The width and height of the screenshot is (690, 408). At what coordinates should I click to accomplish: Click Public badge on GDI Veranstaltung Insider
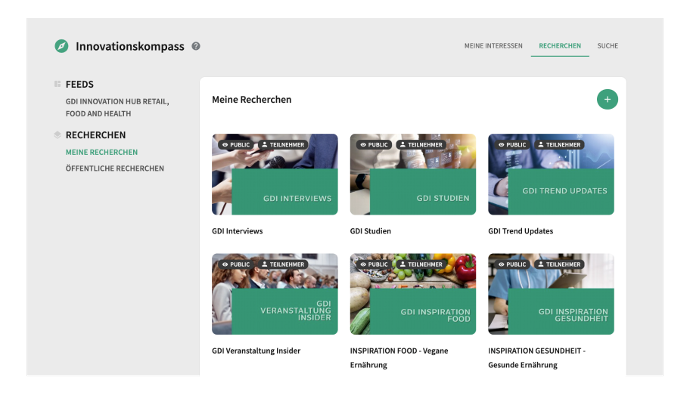(236, 265)
